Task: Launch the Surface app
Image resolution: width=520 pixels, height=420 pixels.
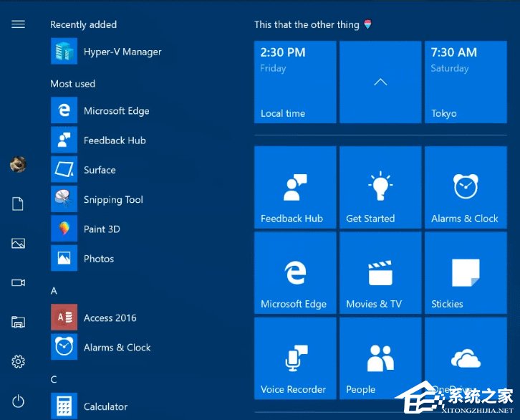Action: [84, 170]
